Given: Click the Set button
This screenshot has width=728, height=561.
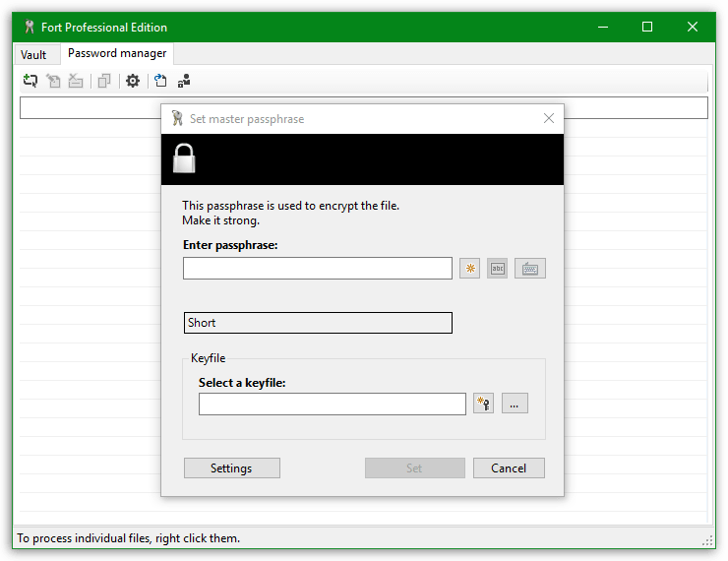Looking at the screenshot, I should (414, 468).
